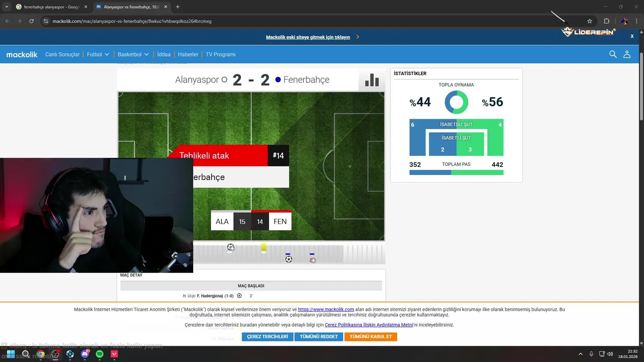
Task: Click TÜMÜNÜ REDDET button
Action: (x=318, y=336)
